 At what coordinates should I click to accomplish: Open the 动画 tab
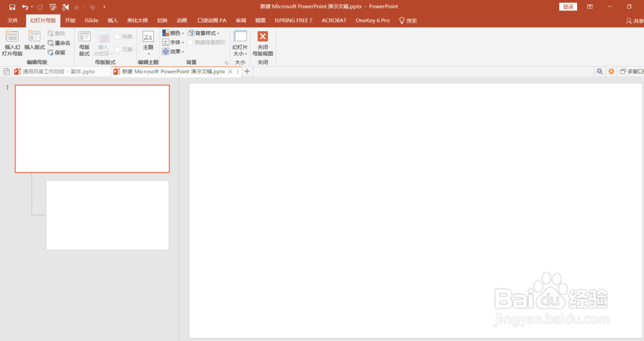tap(182, 21)
